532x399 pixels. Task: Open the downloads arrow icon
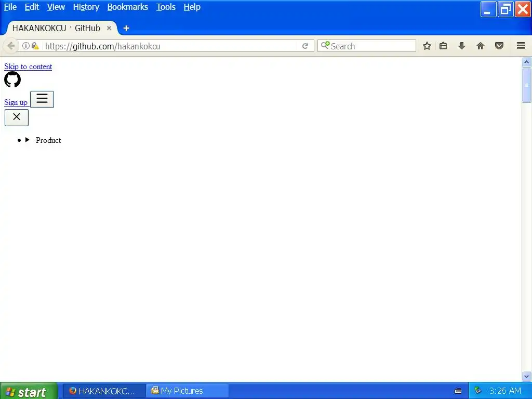pyautogui.click(x=462, y=46)
